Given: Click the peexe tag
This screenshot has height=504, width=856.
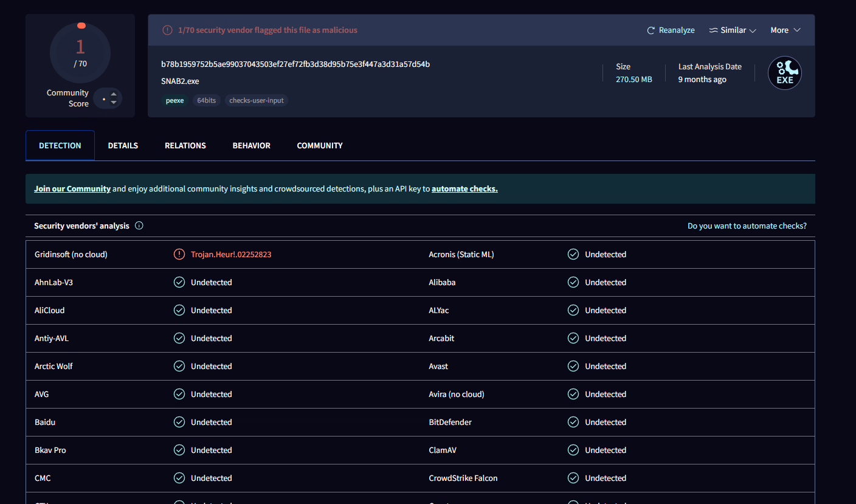Looking at the screenshot, I should [x=175, y=100].
